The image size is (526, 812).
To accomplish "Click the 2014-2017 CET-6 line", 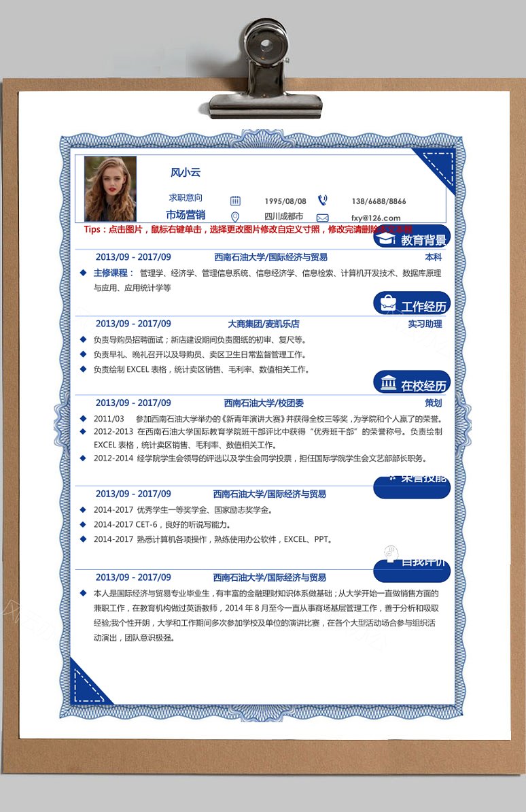I will tap(162, 524).
